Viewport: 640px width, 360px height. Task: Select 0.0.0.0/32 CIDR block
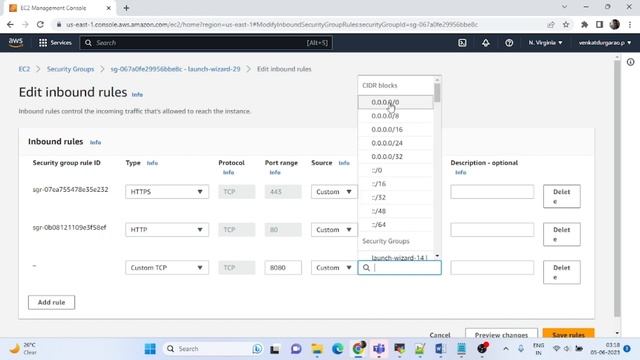tap(396, 157)
